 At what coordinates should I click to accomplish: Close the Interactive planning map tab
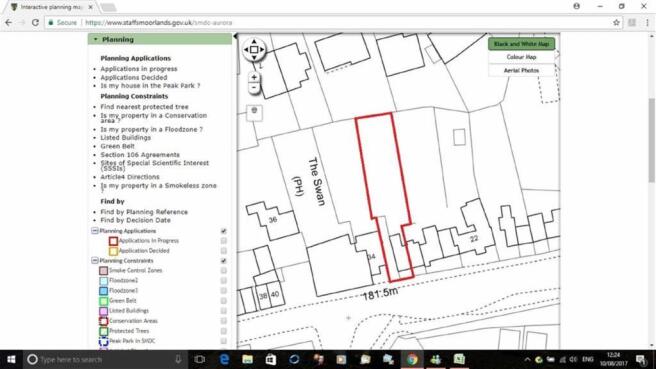click(90, 7)
